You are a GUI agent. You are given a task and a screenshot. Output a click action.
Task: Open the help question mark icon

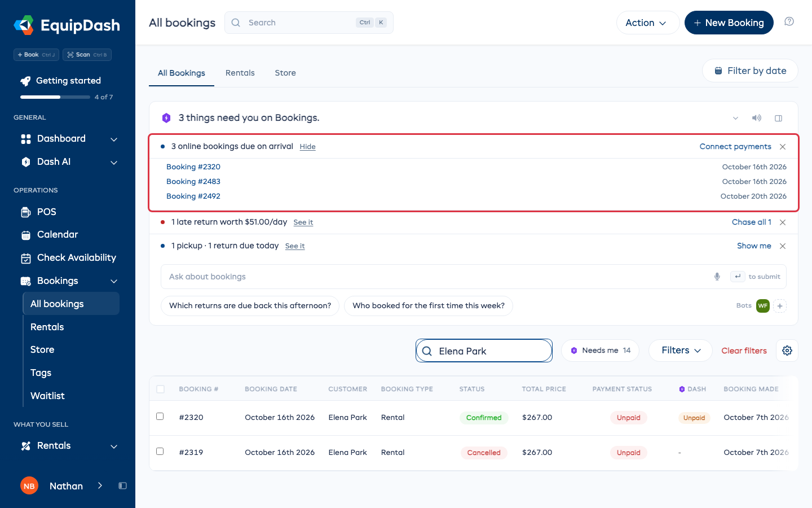789,21
